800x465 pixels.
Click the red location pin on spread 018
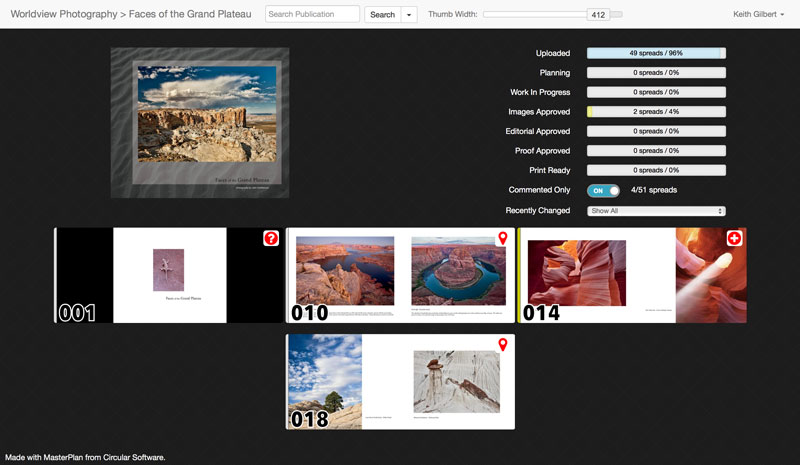coord(503,345)
